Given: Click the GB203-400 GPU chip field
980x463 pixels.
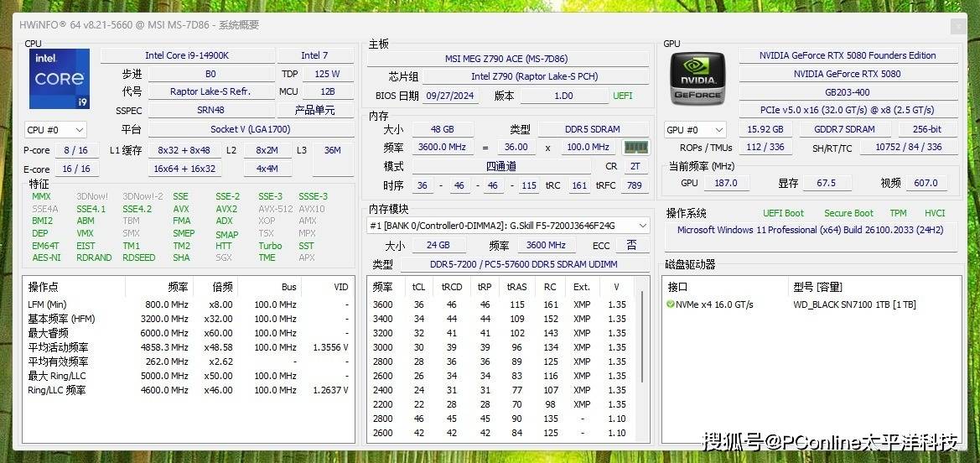Looking at the screenshot, I should pyautogui.click(x=848, y=92).
